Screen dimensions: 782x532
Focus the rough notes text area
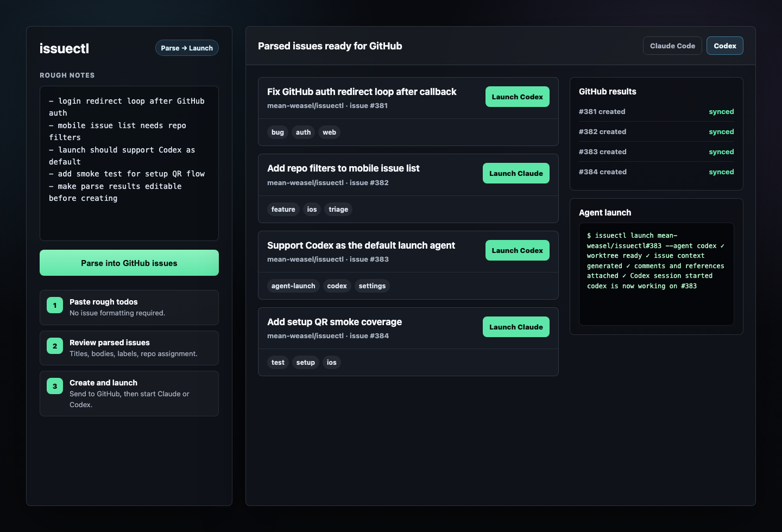(129, 163)
